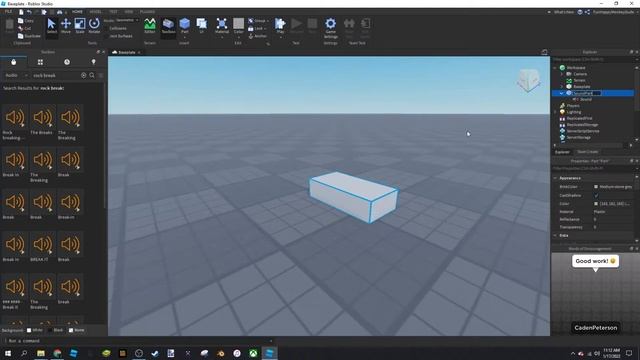Activate the Rotate tool

point(94,27)
